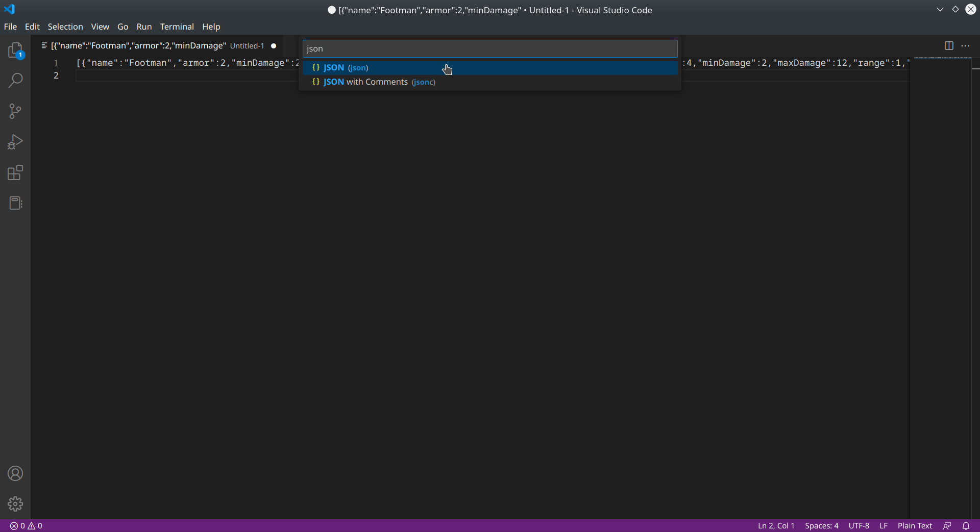Open the Run and Debug view

tap(15, 142)
